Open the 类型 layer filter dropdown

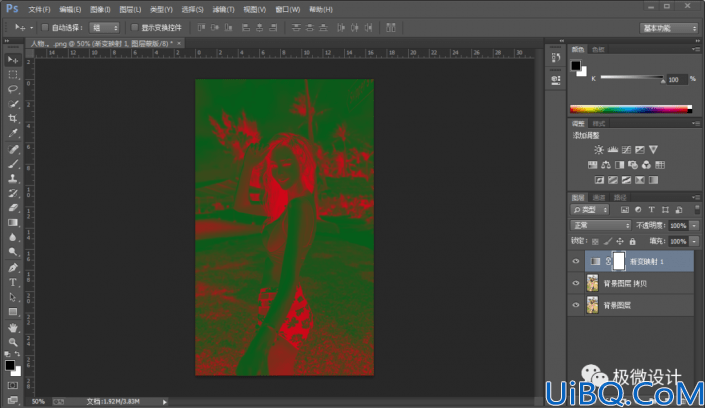click(x=590, y=210)
